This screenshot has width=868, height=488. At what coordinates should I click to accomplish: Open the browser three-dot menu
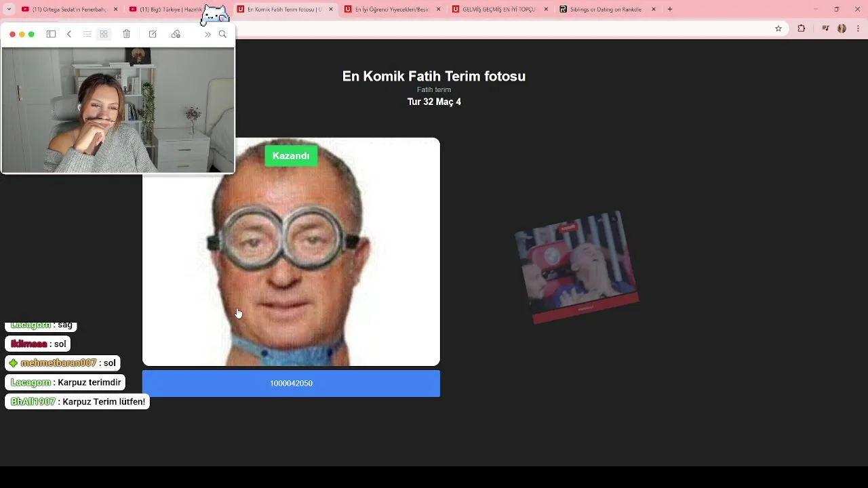(x=859, y=28)
